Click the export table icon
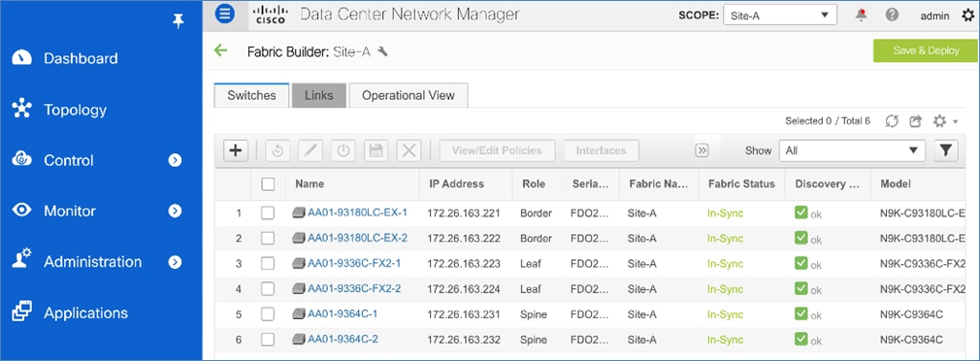 pos(916,121)
